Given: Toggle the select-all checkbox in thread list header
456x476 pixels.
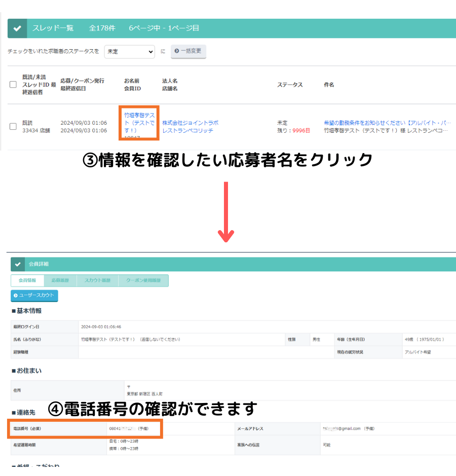Looking at the screenshot, I should [x=13, y=84].
